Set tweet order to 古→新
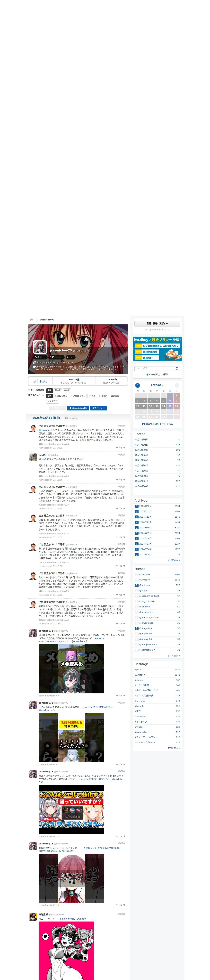Image resolution: width=210 pixels, height=980 pixels. point(67,390)
